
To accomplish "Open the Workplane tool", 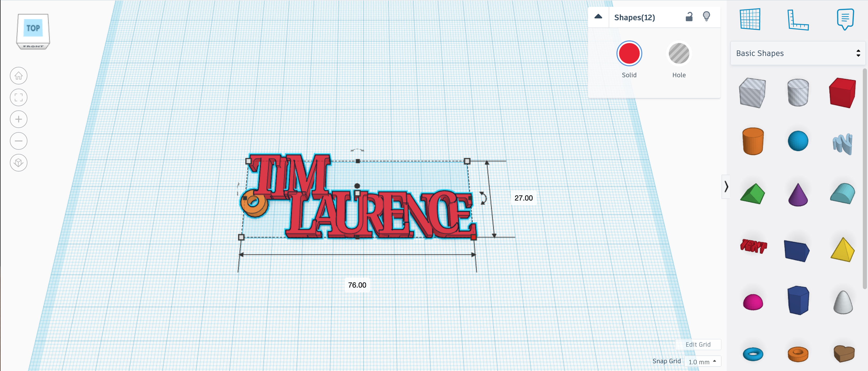I will coord(750,19).
